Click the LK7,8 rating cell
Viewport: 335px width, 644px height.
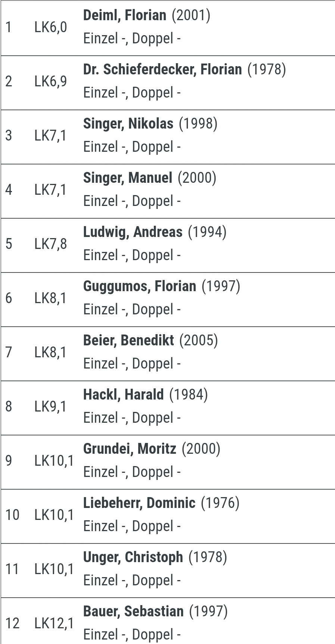click(50, 244)
